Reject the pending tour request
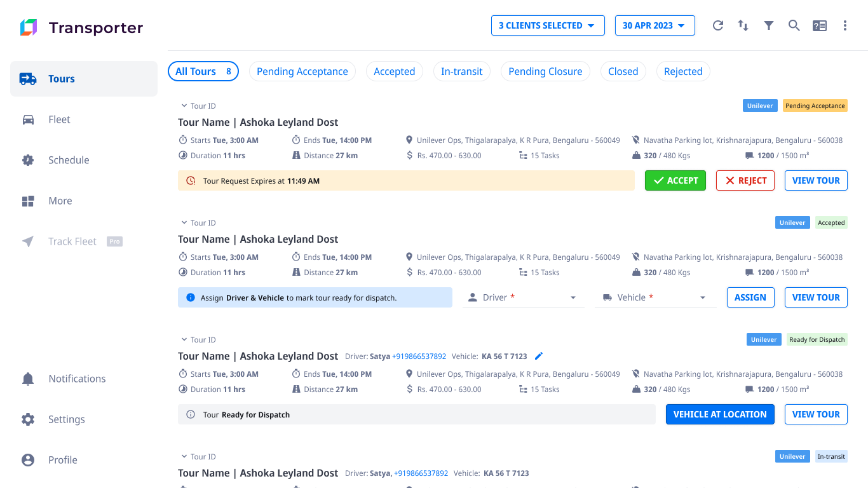The height and width of the screenshot is (488, 868). [x=745, y=180]
